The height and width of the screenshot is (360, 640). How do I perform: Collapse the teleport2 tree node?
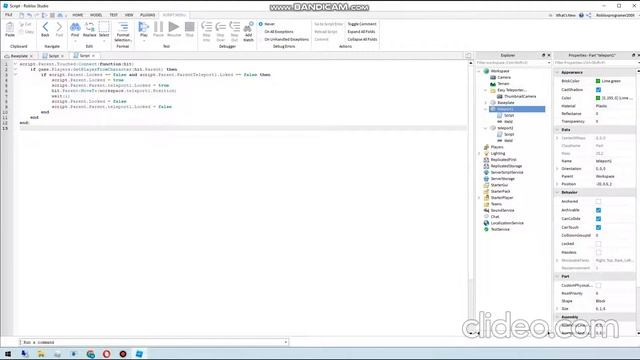486,128
